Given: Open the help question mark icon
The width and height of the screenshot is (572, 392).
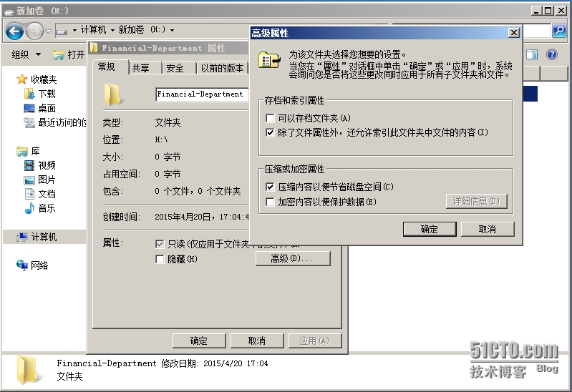Looking at the screenshot, I should pyautogui.click(x=551, y=54).
